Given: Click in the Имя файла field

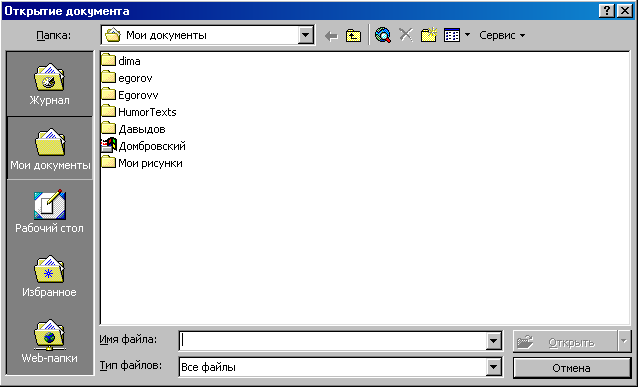Looking at the screenshot, I should [x=332, y=341].
